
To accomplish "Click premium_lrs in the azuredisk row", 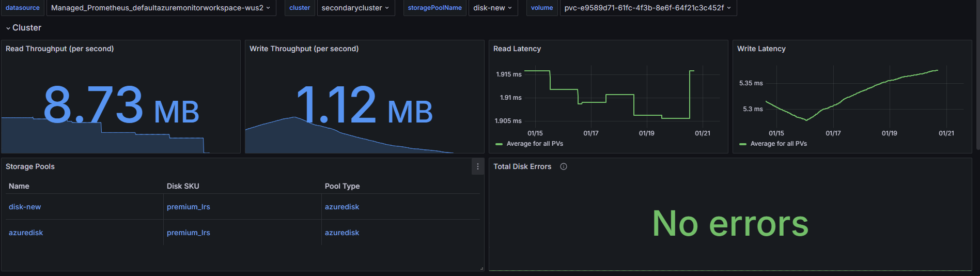I will click(x=189, y=233).
